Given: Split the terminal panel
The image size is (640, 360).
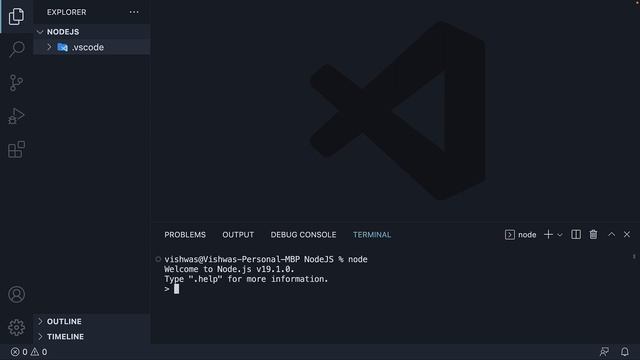Looking at the screenshot, I should coord(576,234).
